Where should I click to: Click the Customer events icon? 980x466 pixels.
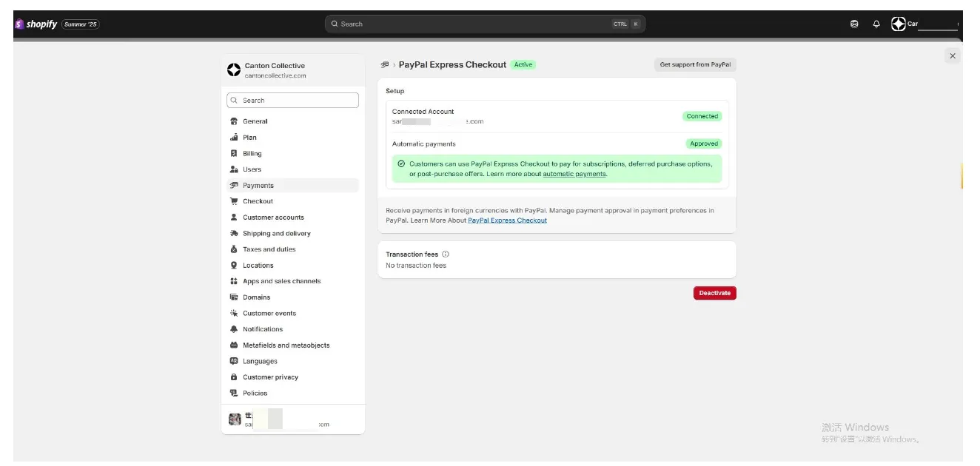(x=234, y=313)
